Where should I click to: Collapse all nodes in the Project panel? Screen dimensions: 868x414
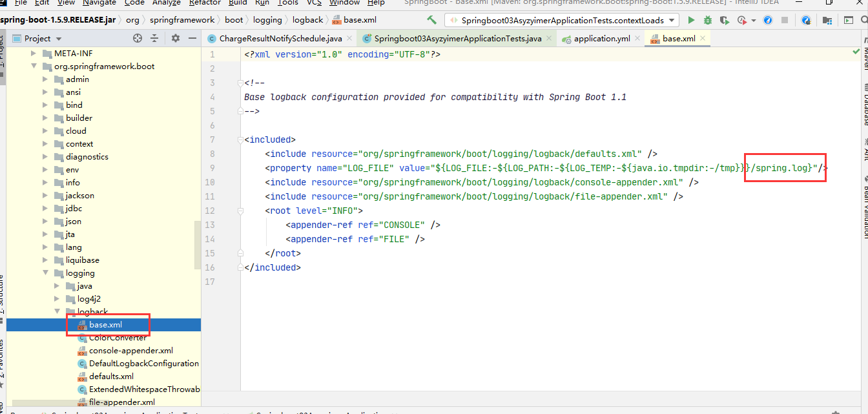tap(154, 39)
